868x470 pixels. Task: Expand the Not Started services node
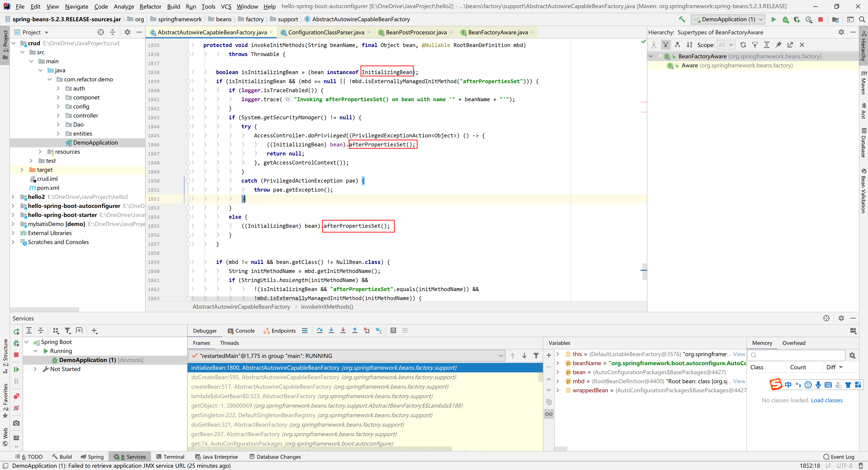[x=35, y=369]
